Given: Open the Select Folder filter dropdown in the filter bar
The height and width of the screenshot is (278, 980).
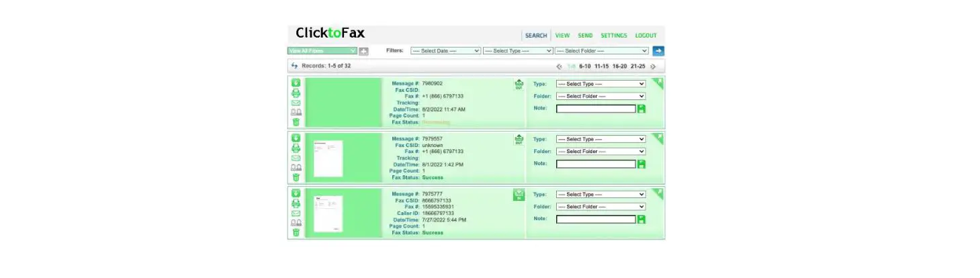Looking at the screenshot, I should coord(602,51).
